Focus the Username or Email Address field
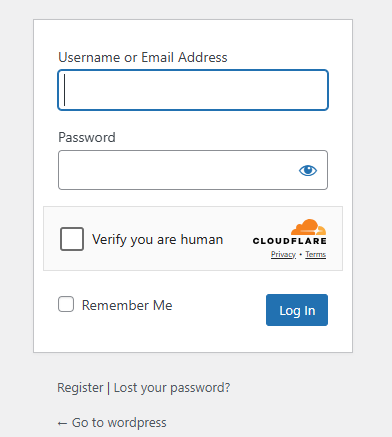Viewport: 392px width, 437px height. [193, 90]
